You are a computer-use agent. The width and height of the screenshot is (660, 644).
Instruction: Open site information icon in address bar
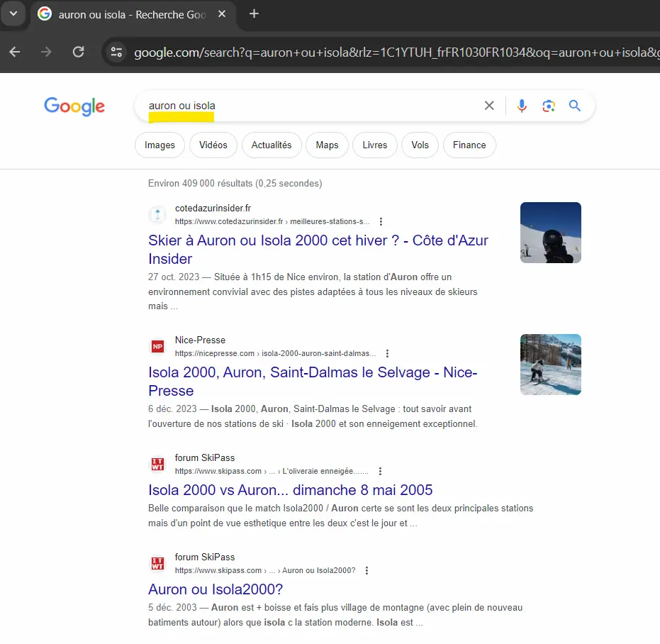tap(116, 52)
